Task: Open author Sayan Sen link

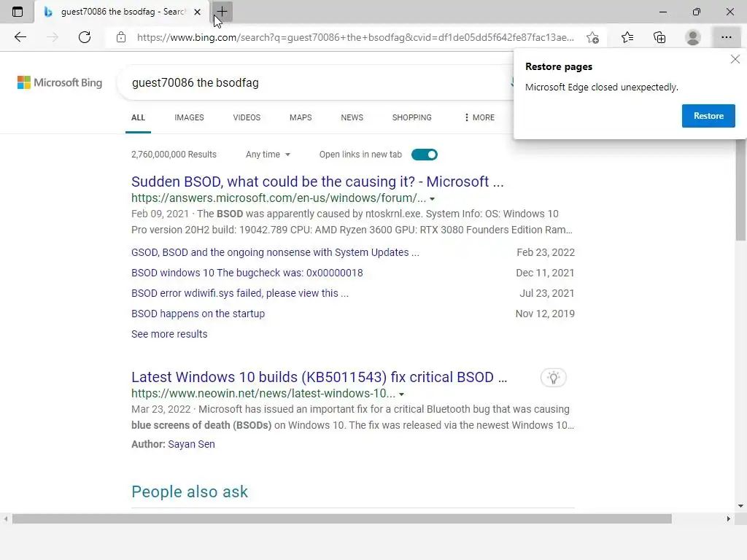Action: pyautogui.click(x=192, y=444)
